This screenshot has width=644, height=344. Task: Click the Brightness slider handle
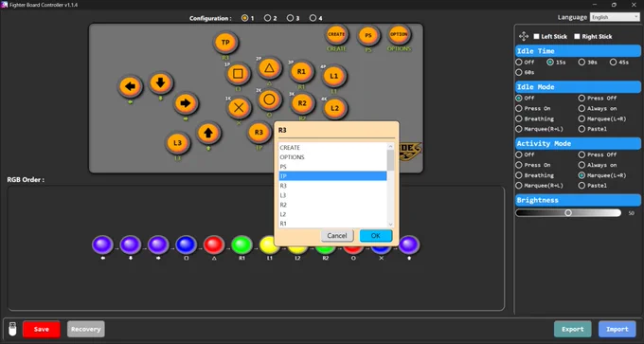click(568, 213)
